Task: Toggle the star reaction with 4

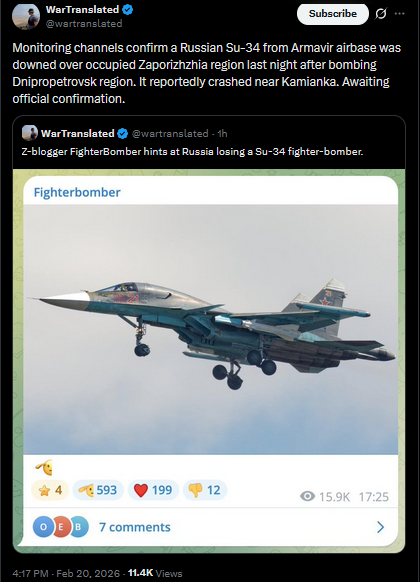Action: [50, 490]
